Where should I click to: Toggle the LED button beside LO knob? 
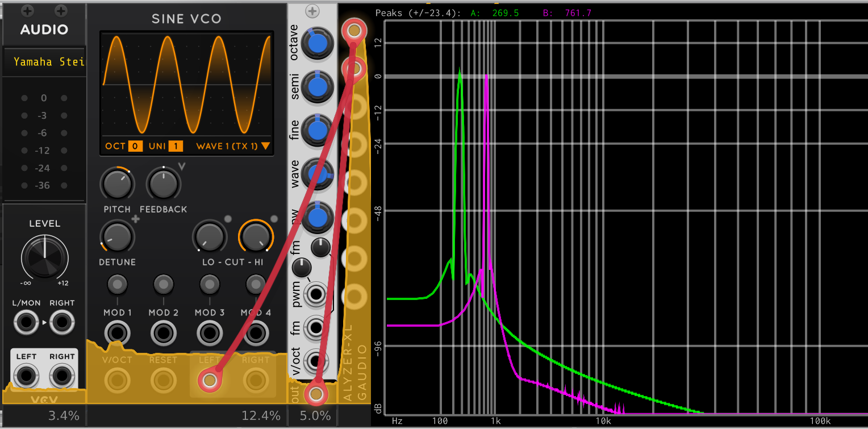[x=228, y=219]
